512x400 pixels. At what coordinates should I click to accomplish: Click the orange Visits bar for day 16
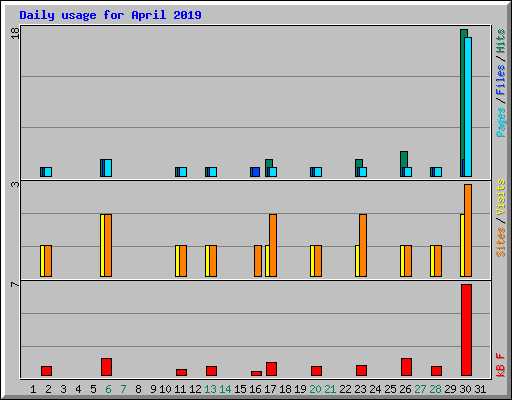pyautogui.click(x=258, y=261)
